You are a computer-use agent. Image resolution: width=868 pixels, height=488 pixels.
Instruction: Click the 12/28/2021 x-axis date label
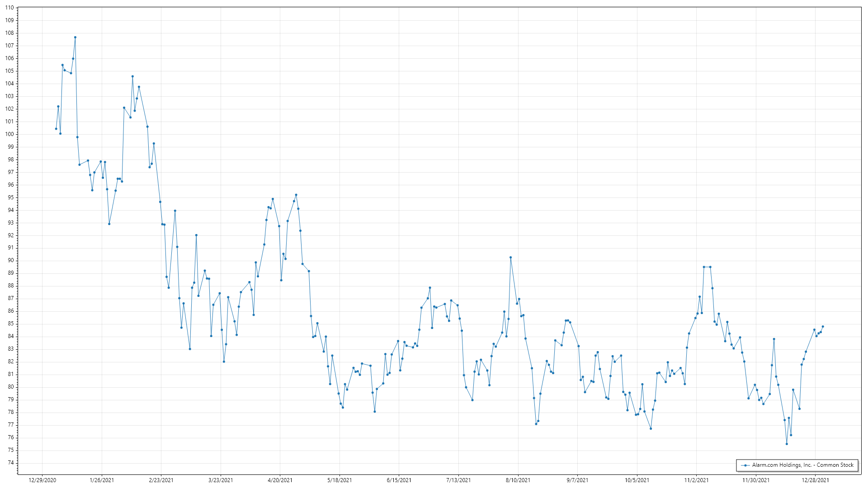(x=815, y=480)
